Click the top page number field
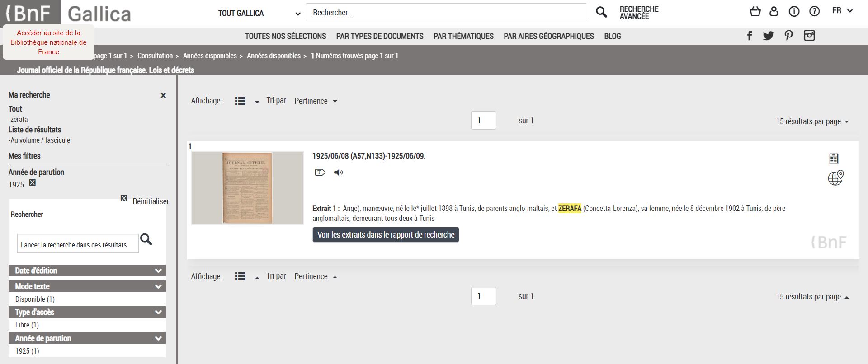868x364 pixels. 484,121
